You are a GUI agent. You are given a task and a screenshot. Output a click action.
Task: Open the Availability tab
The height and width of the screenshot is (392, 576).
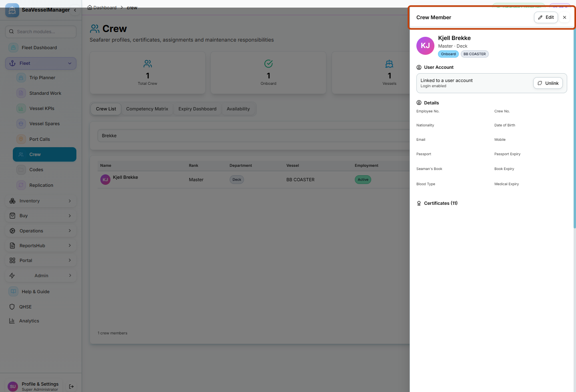tap(238, 109)
